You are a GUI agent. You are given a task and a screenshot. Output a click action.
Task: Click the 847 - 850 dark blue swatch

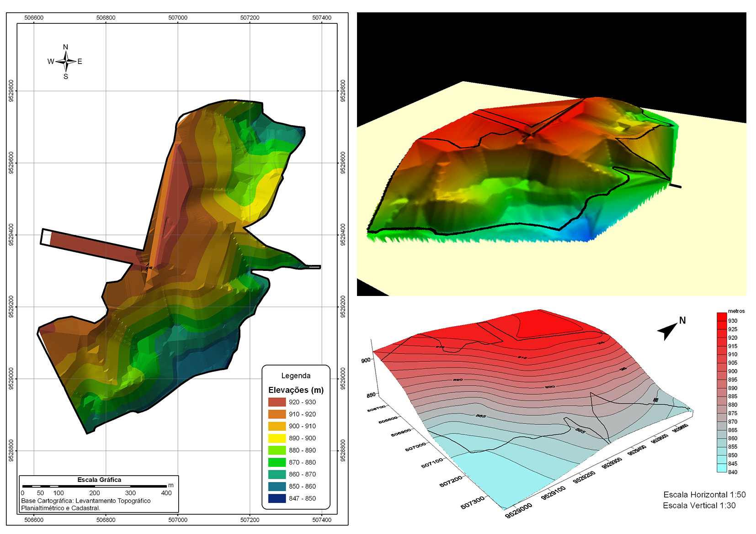pos(277,498)
